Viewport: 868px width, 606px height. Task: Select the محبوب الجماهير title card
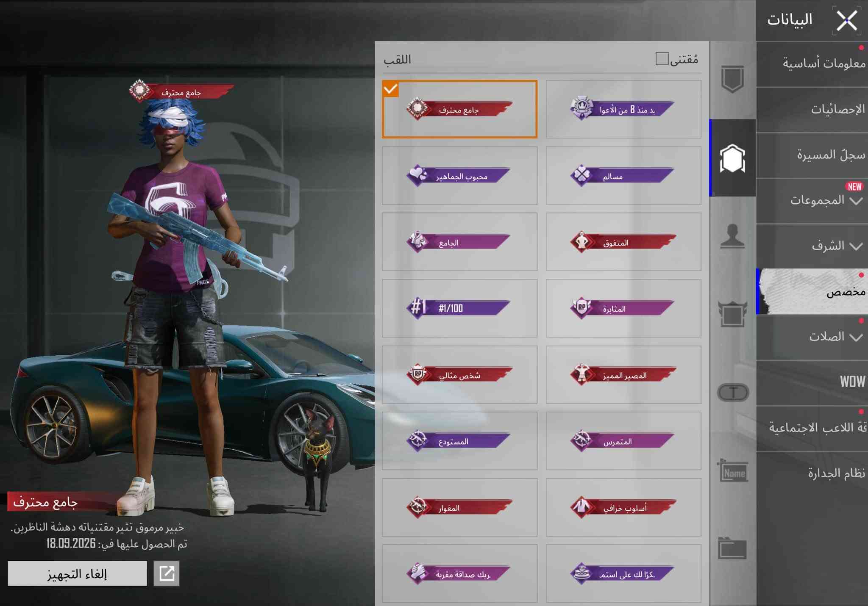[x=459, y=176]
